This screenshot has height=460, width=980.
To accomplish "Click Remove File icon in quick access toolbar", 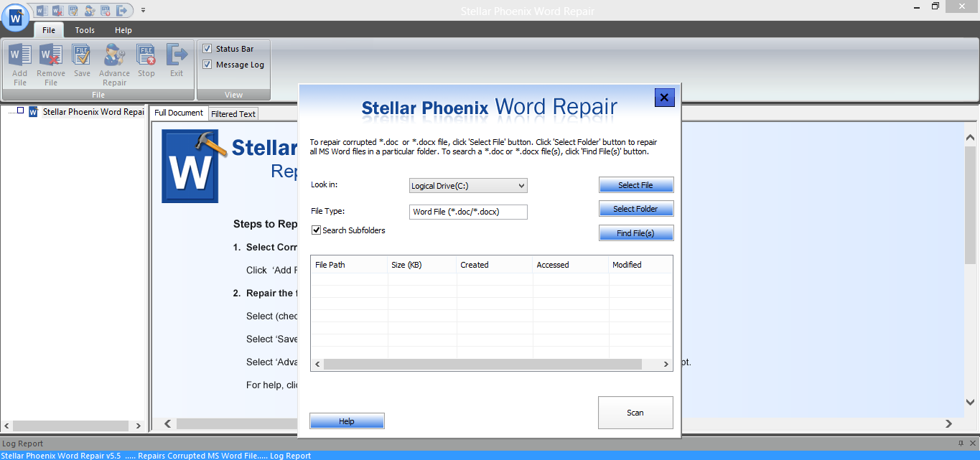I will [57, 10].
